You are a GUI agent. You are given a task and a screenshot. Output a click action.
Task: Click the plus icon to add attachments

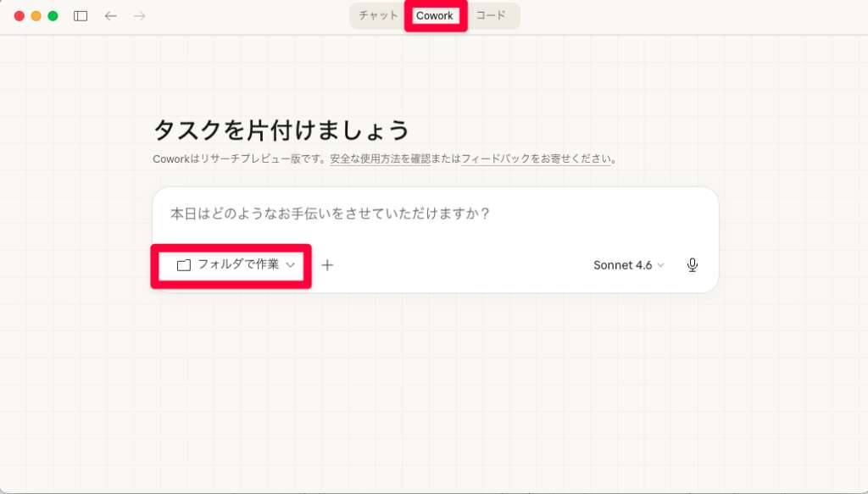pos(327,264)
